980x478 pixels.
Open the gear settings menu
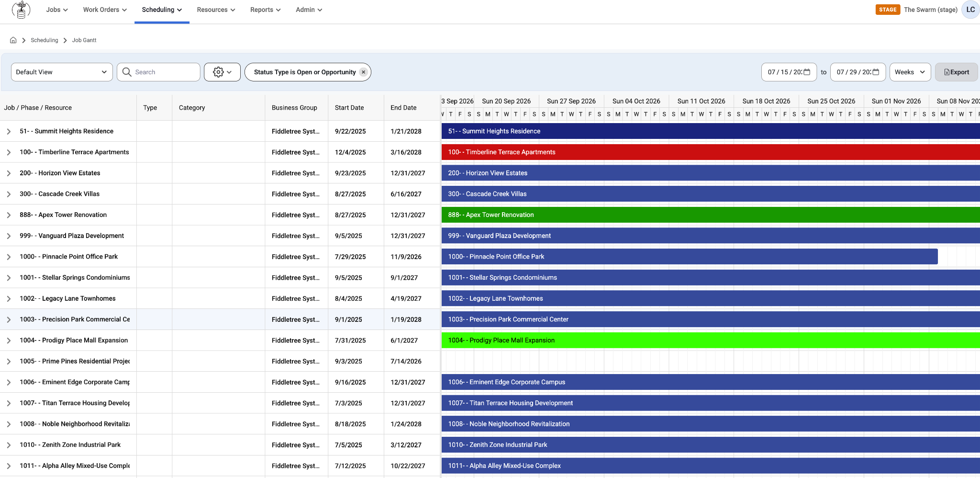(222, 72)
